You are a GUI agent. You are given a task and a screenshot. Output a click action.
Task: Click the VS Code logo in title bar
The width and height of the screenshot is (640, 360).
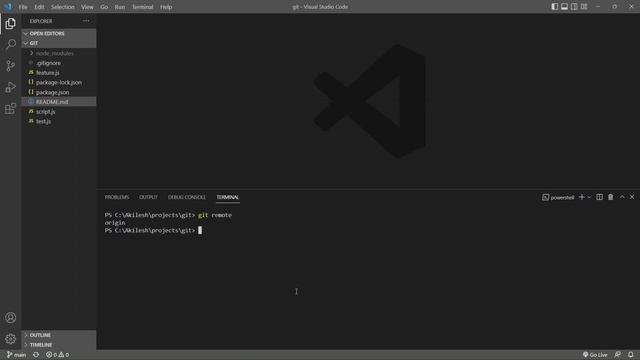tap(8, 7)
